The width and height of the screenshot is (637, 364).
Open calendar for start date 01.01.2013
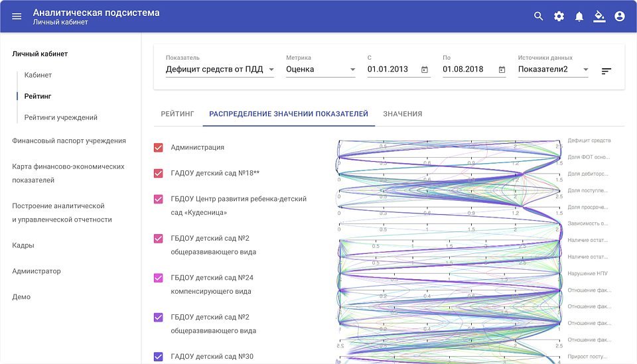click(x=425, y=70)
